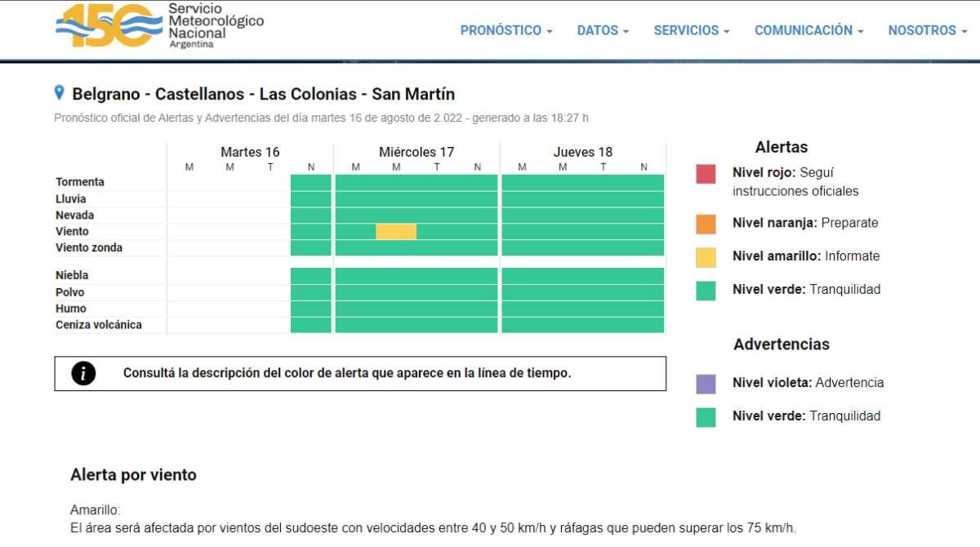Expand the DATOS navigation menu
The image size is (980, 547).
tap(603, 30)
